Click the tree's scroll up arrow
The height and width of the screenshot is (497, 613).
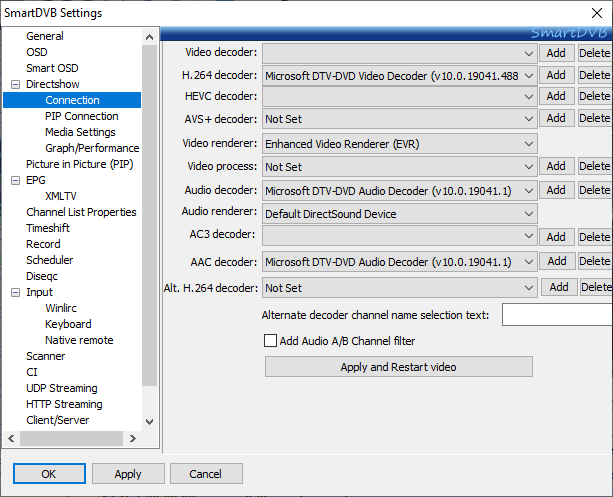[149, 37]
